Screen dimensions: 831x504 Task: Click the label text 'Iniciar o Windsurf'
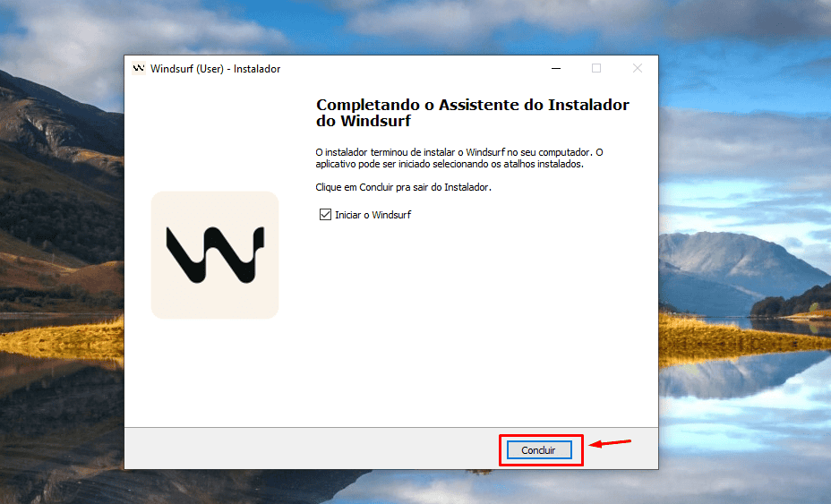coord(373,215)
